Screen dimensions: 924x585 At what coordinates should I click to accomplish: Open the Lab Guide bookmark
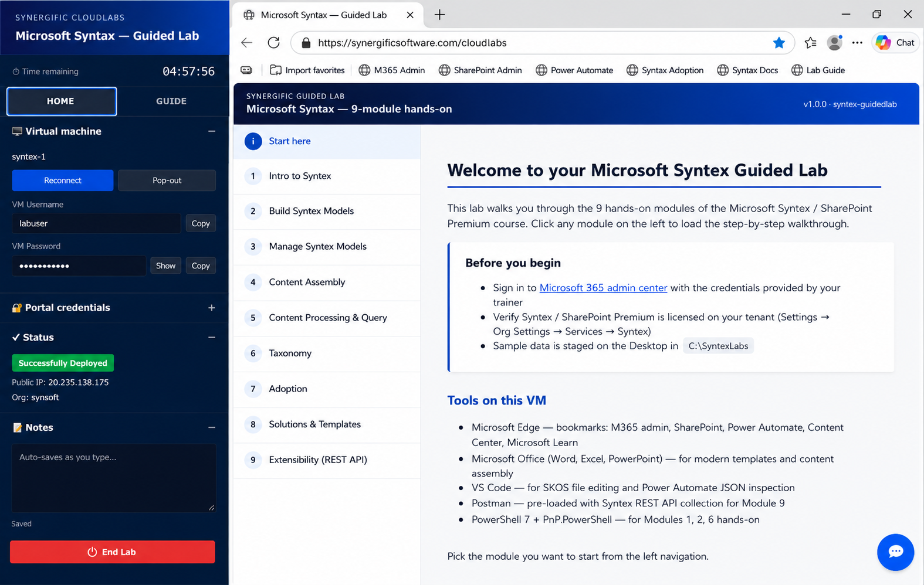coord(818,70)
